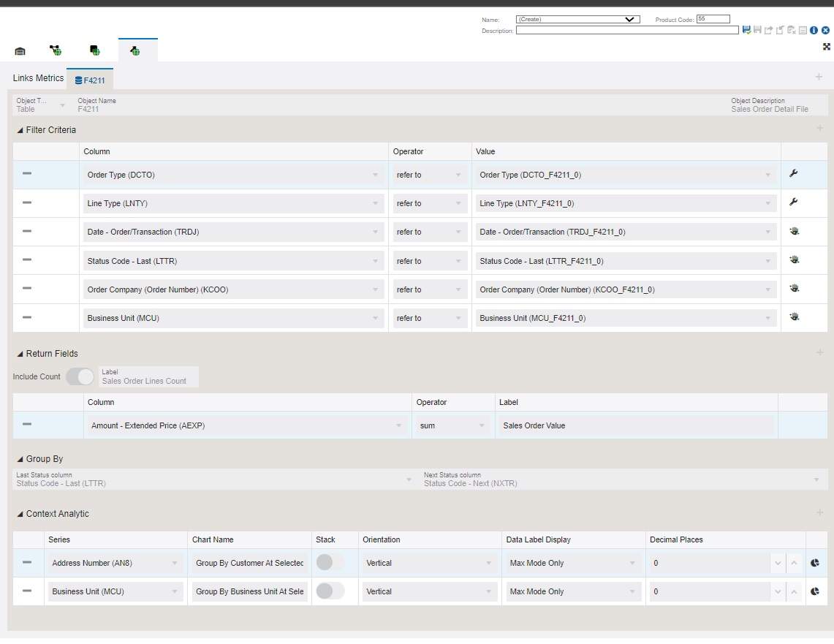Add a new Return Fields row
Image resolution: width=834 pixels, height=644 pixels.
point(819,353)
